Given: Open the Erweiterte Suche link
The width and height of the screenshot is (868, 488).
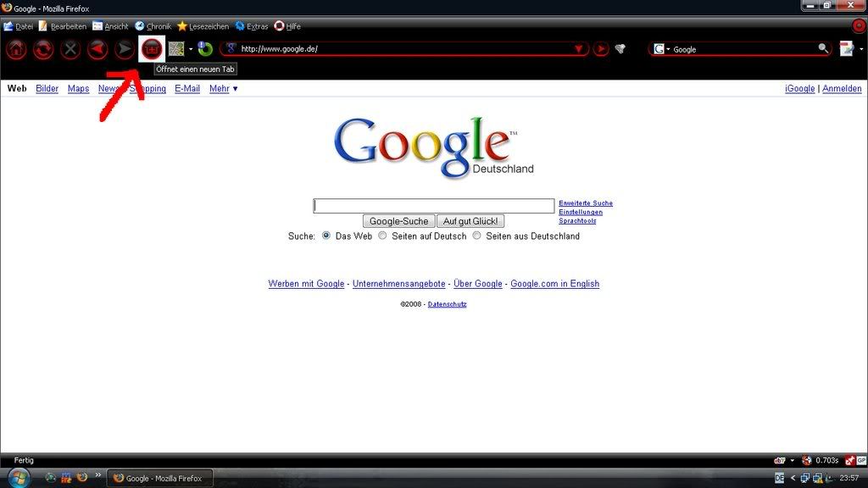Looking at the screenshot, I should click(x=586, y=203).
